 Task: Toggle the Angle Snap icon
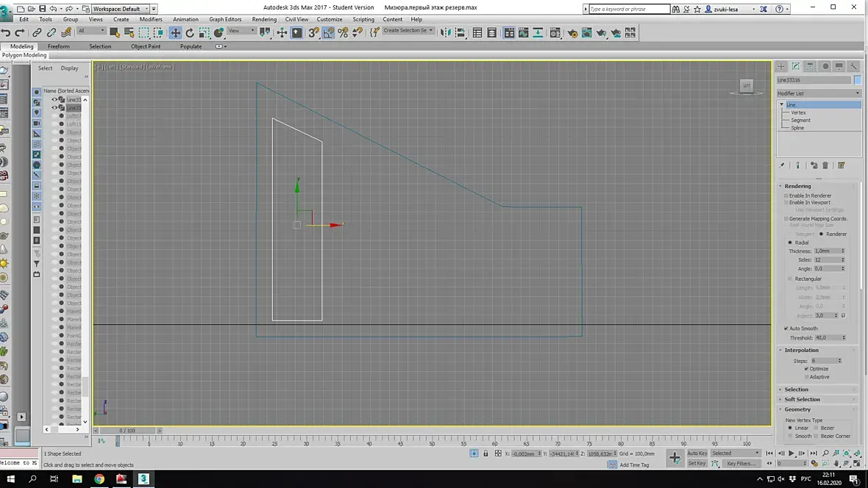tap(328, 33)
